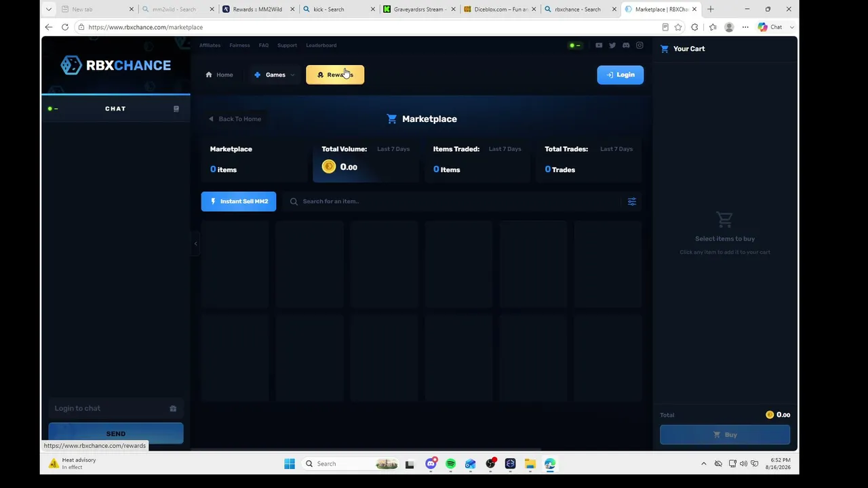Switch to the rbxchance Search tab
Viewport: 868px width, 488px height.
click(x=580, y=9)
